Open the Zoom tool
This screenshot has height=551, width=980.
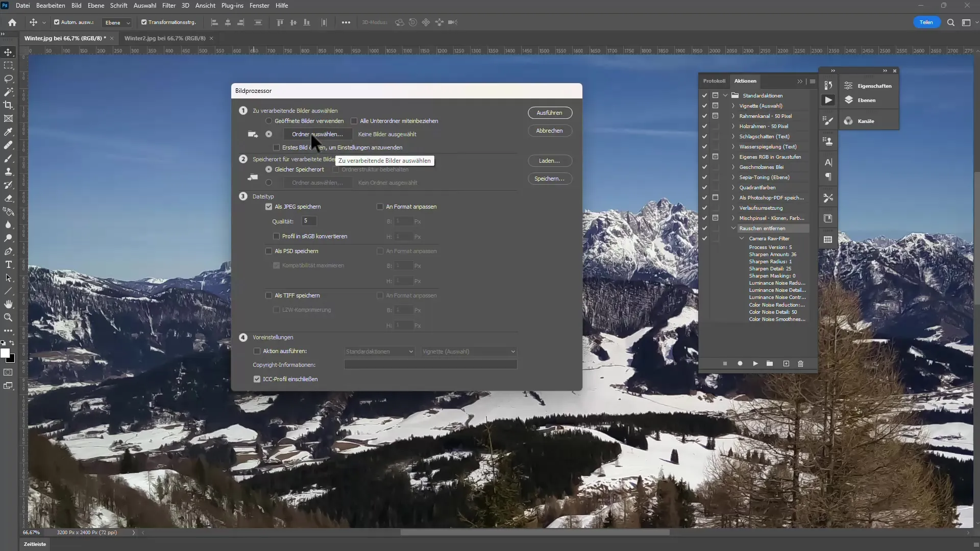pyautogui.click(x=9, y=317)
